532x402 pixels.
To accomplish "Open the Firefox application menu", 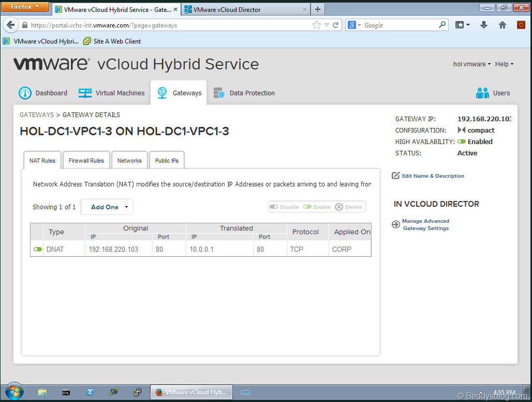I will (x=25, y=7).
